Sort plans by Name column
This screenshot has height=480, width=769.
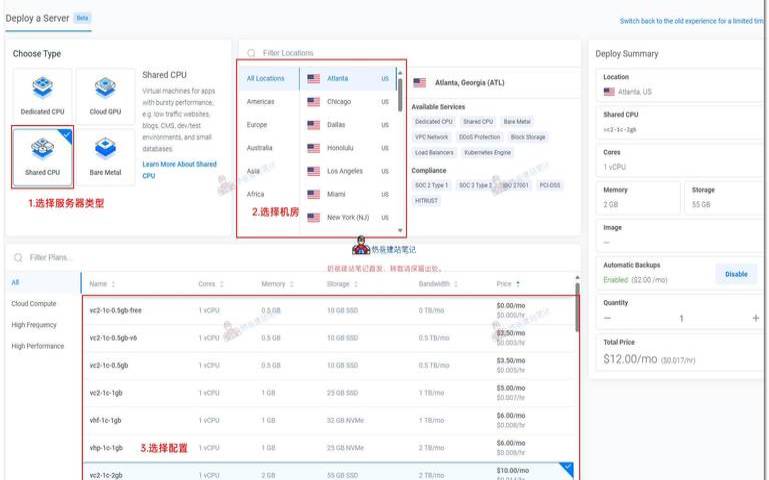102,284
